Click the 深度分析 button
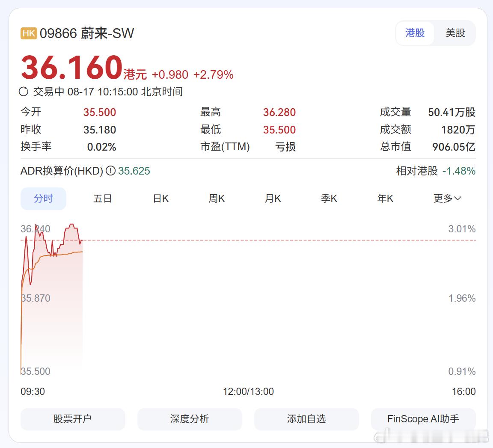This screenshot has width=493, height=448. click(190, 419)
